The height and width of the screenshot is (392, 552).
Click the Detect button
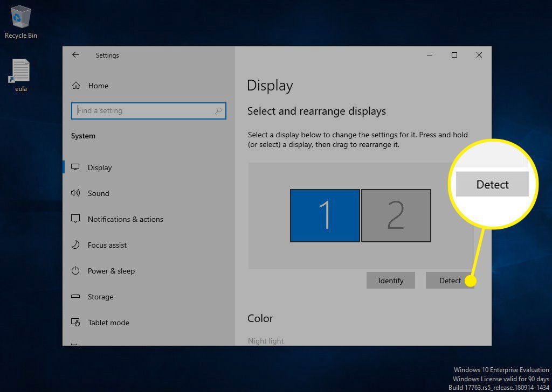(450, 281)
